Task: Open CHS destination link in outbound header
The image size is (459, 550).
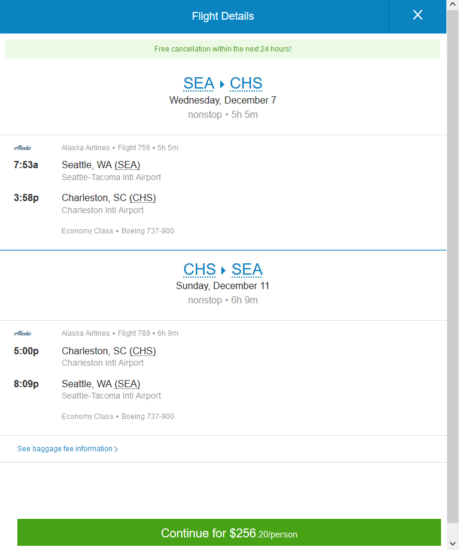Action: 246,83
